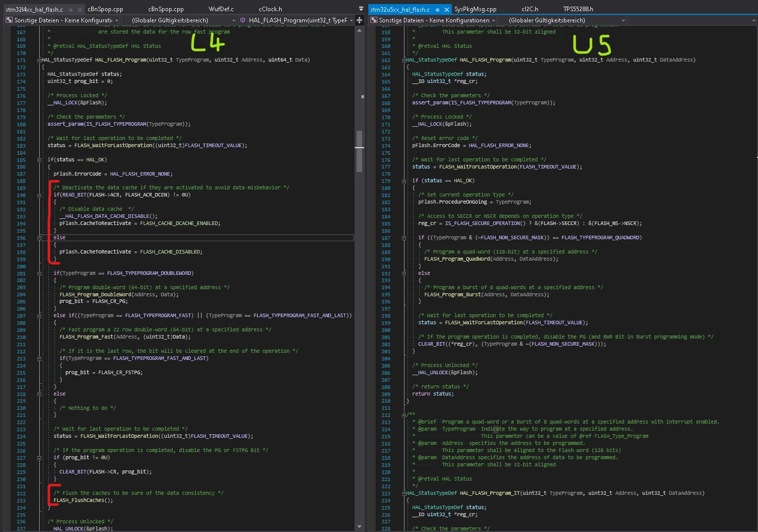Collapse the HAL_FLASH_Program function in left editor
This screenshot has height=532, width=758.
(39, 60)
